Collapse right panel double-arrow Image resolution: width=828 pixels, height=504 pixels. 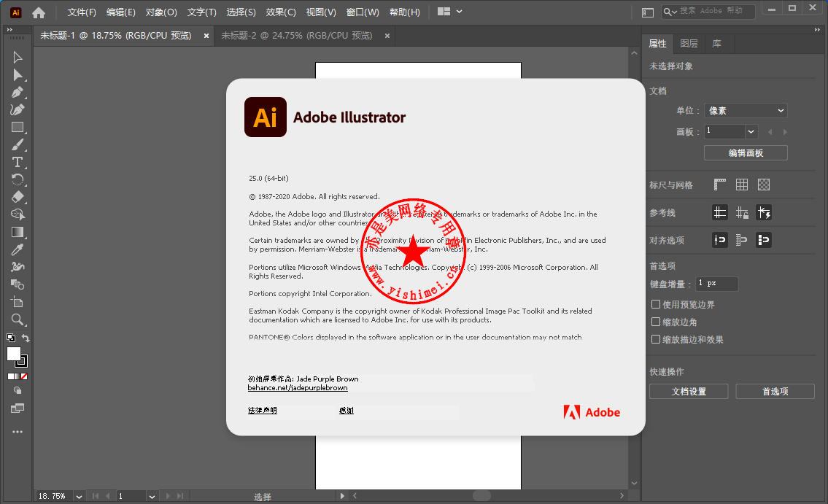click(818, 30)
